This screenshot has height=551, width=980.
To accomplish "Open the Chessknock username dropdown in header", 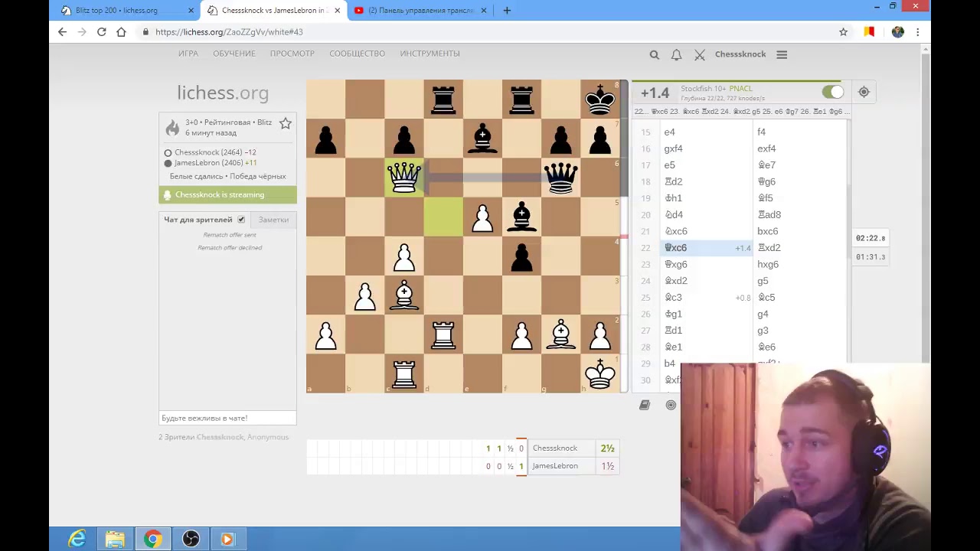I will coord(740,54).
